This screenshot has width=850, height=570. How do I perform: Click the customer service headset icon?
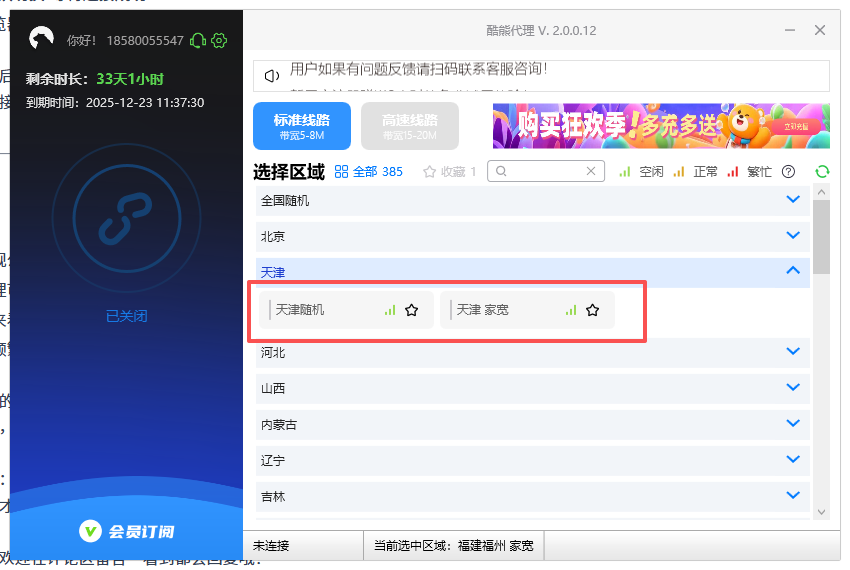tap(198, 40)
